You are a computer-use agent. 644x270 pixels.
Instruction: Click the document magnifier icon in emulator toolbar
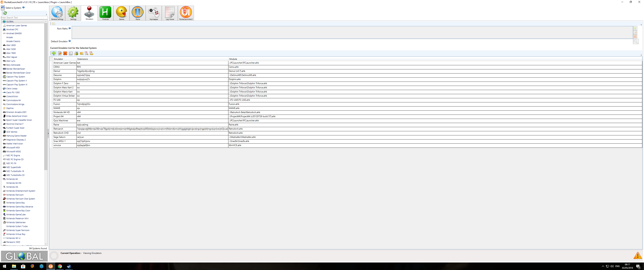click(x=86, y=53)
